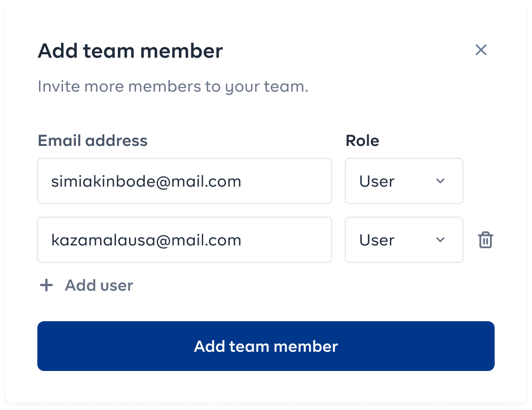This screenshot has width=532, height=410.
Task: Click the Add team member dialog heading
Action: 130,51
